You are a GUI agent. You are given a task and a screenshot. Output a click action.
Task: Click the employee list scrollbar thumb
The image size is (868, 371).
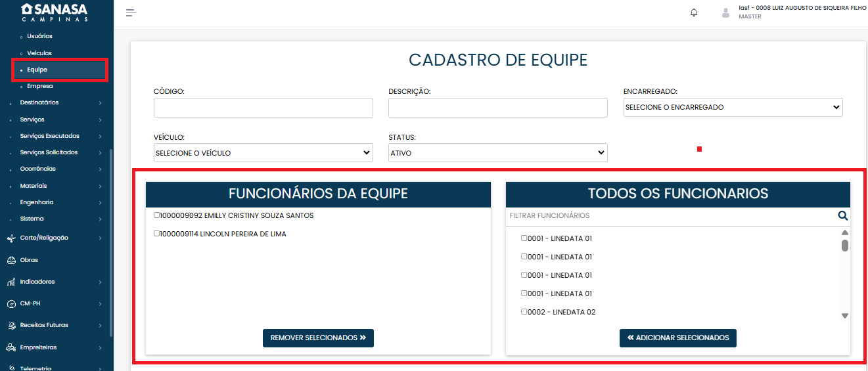(x=845, y=246)
